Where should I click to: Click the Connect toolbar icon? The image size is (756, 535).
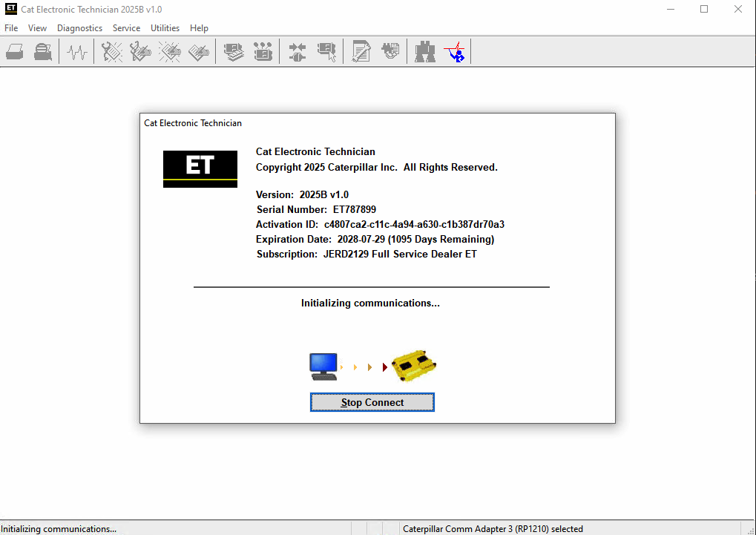pyautogui.click(x=455, y=51)
